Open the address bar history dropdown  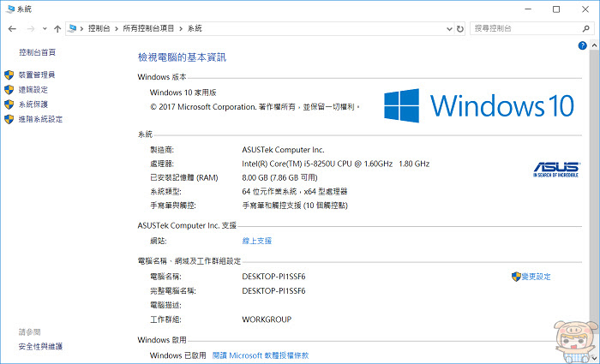pos(450,28)
